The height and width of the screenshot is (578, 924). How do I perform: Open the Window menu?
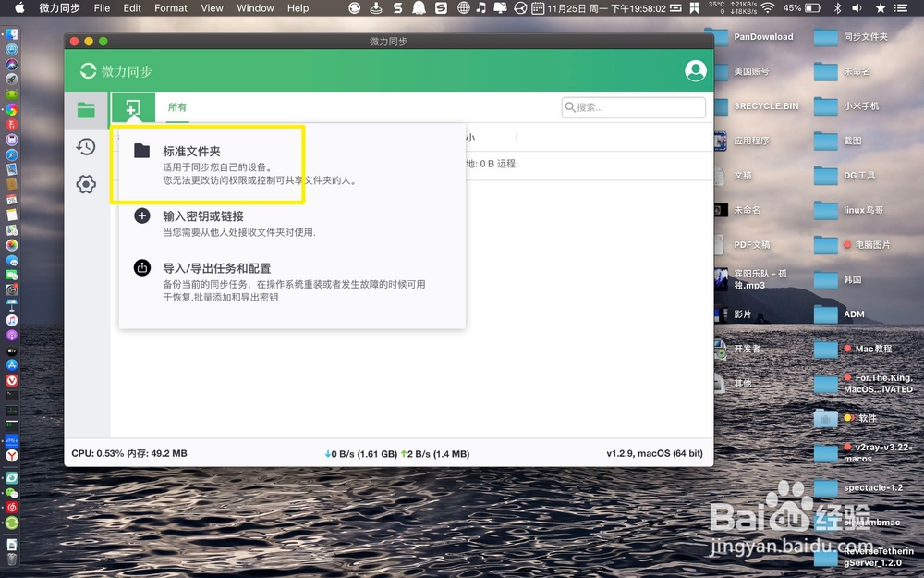255,7
